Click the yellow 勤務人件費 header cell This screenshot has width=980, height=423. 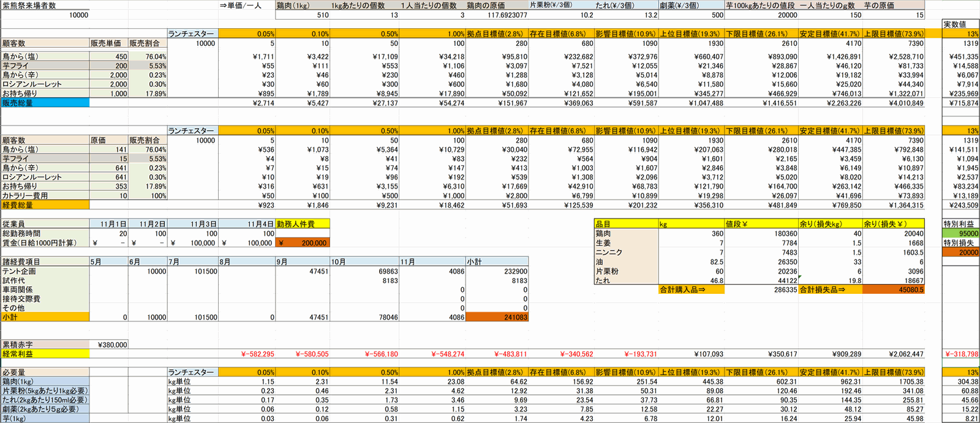tap(303, 224)
